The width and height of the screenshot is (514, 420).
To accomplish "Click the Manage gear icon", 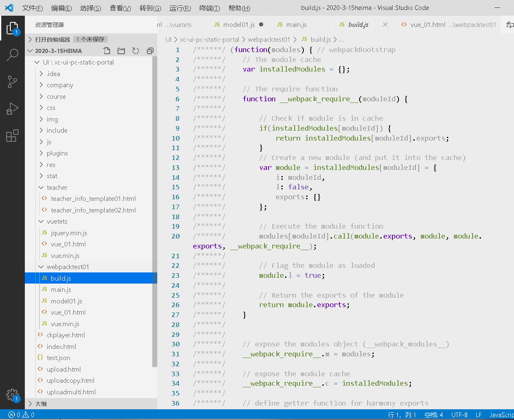I will 12,395.
